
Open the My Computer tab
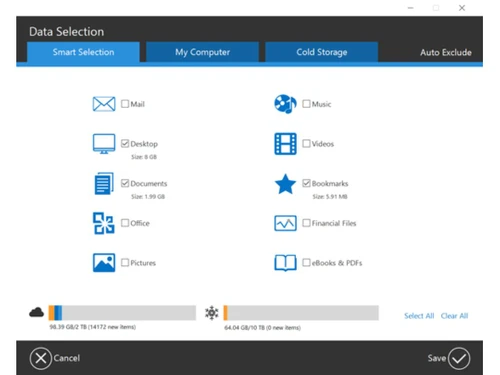[x=202, y=52]
